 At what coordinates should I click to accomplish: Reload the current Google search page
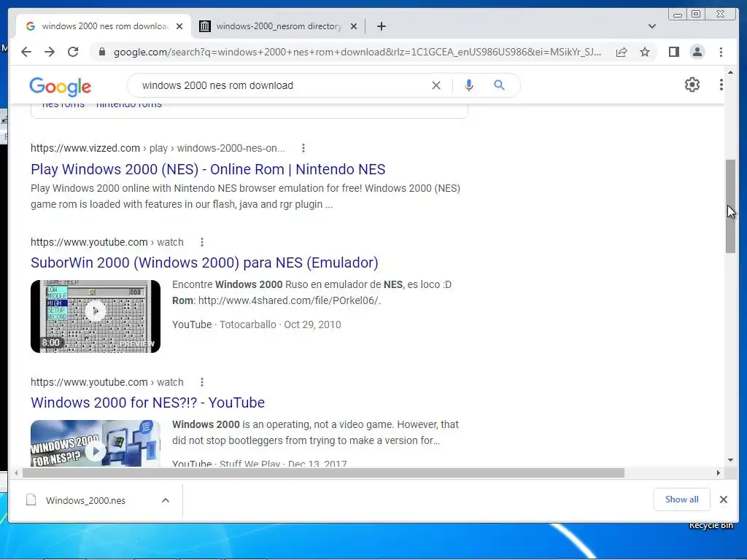[73, 52]
